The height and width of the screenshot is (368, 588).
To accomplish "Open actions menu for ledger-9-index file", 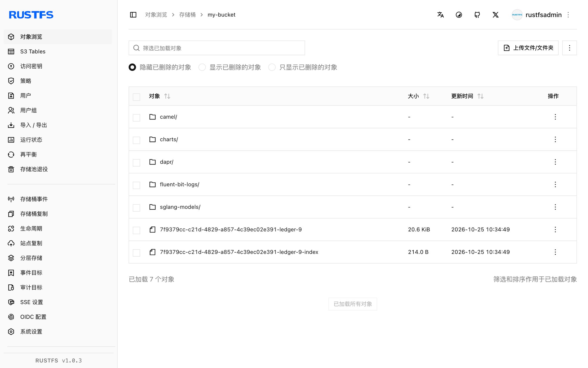I will (x=555, y=252).
